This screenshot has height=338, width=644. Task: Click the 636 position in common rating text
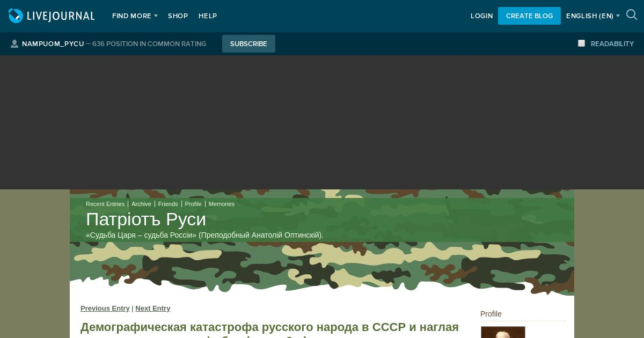(149, 44)
